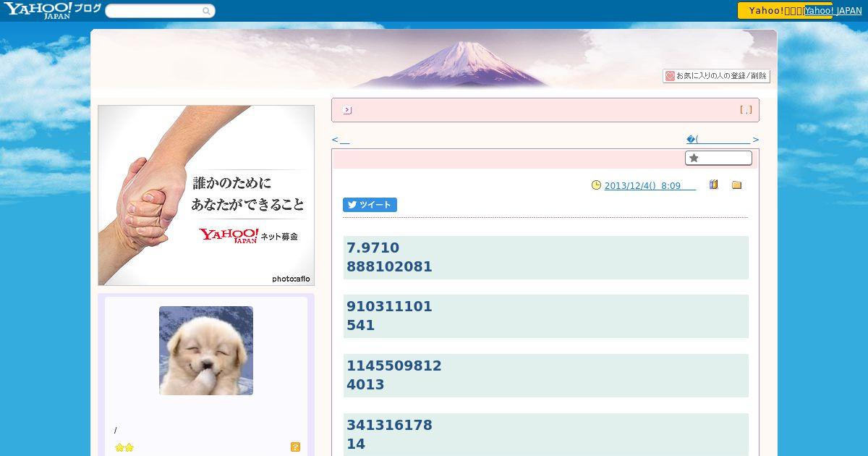Click the number 341316178

click(x=389, y=425)
